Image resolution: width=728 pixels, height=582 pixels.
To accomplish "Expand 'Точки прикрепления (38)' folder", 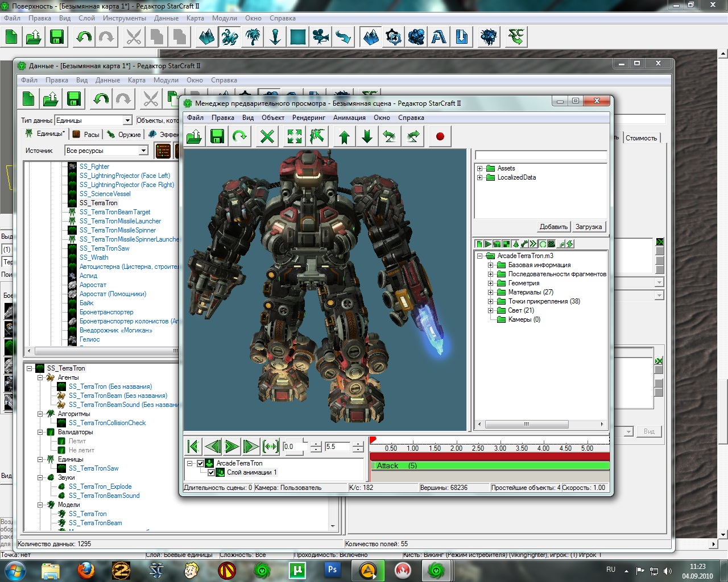I will click(x=491, y=301).
